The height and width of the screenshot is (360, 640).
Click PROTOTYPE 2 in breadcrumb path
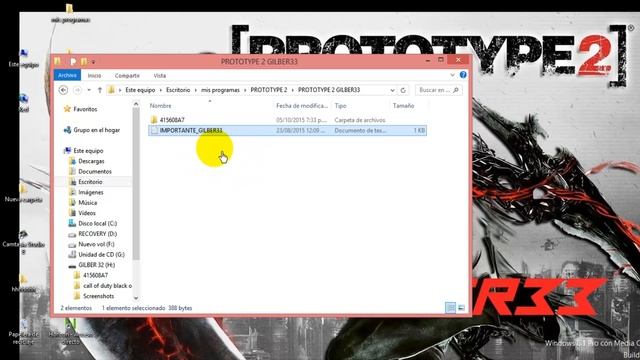pos(269,90)
